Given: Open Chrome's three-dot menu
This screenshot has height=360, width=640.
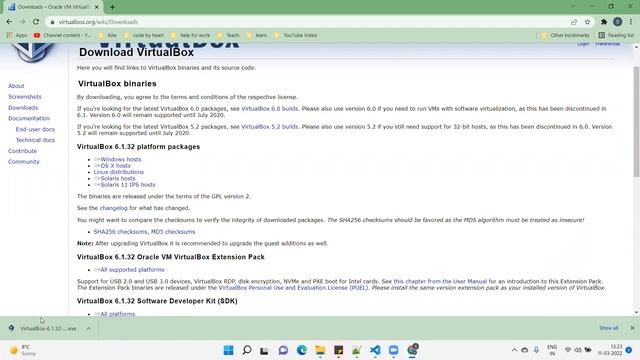Looking at the screenshot, I should click(x=631, y=22).
